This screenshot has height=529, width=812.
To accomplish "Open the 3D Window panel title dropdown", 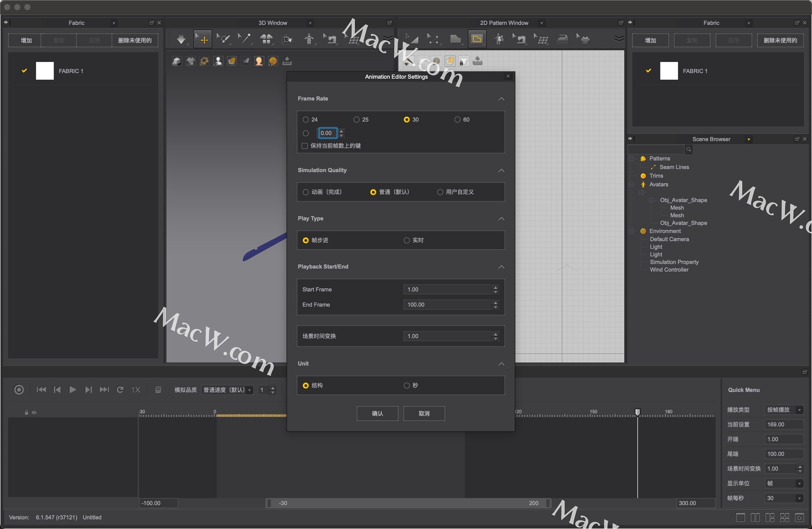I will (x=310, y=23).
